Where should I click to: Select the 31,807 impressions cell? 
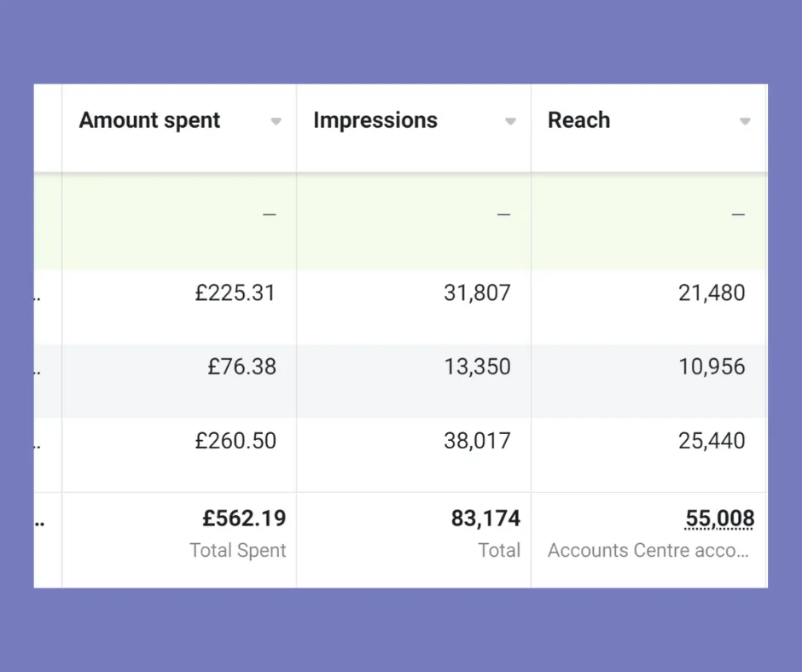[x=477, y=293]
